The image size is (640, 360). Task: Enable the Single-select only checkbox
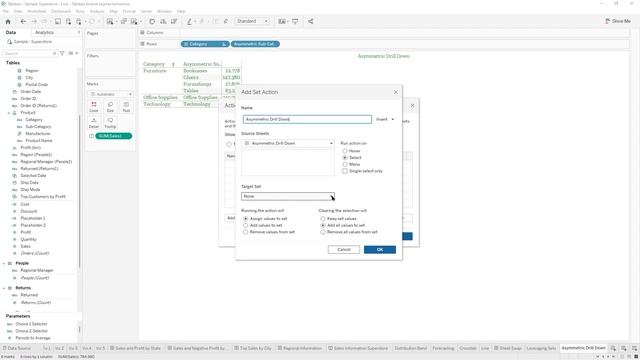coord(345,171)
